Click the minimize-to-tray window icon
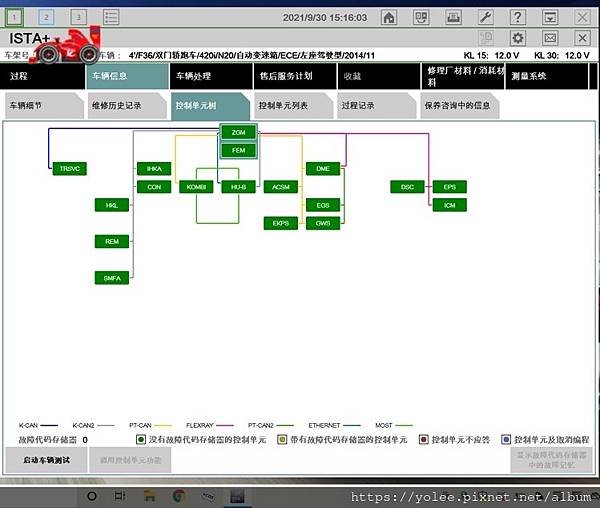600x508 pixels. pyautogui.click(x=550, y=17)
